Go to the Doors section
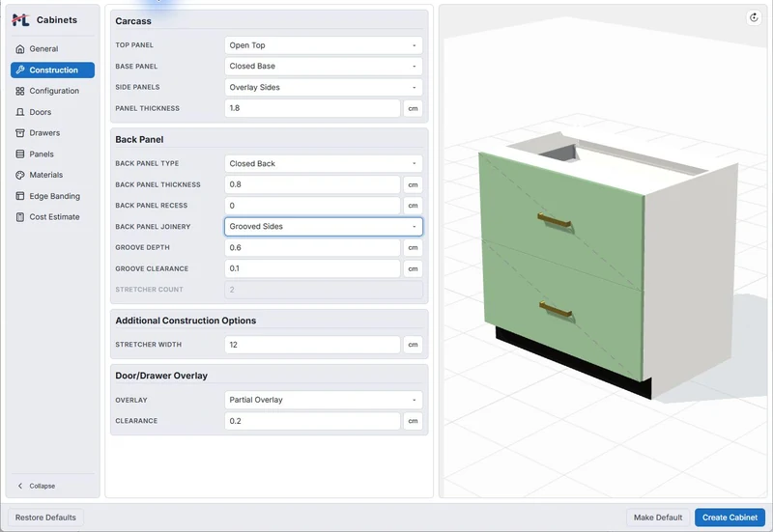Image resolution: width=773 pixels, height=532 pixels. pos(52,112)
